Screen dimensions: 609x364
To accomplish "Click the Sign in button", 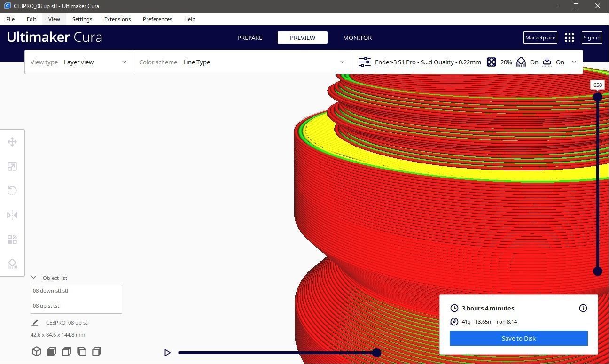I will tap(592, 38).
